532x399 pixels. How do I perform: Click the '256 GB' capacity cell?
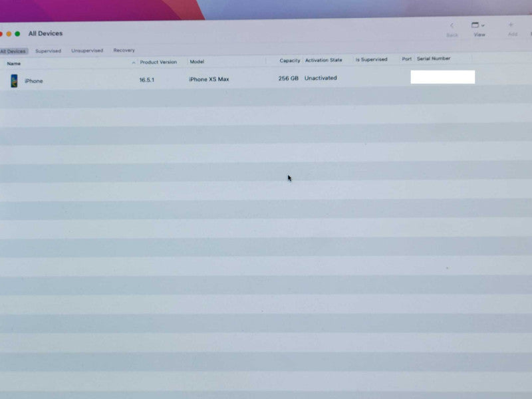pos(289,78)
